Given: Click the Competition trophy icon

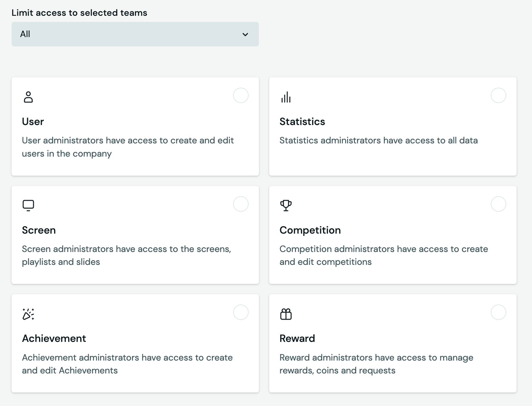Looking at the screenshot, I should pyautogui.click(x=286, y=206).
